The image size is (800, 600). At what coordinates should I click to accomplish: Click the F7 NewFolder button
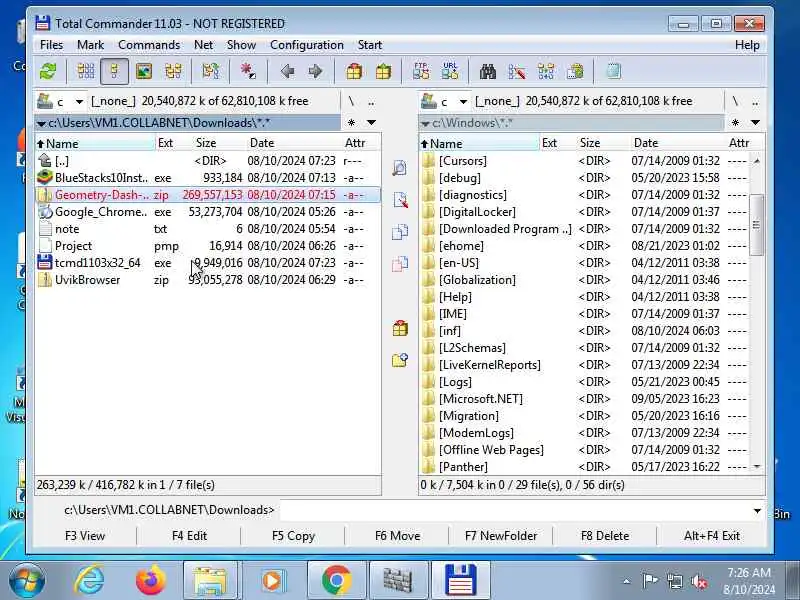click(501, 536)
